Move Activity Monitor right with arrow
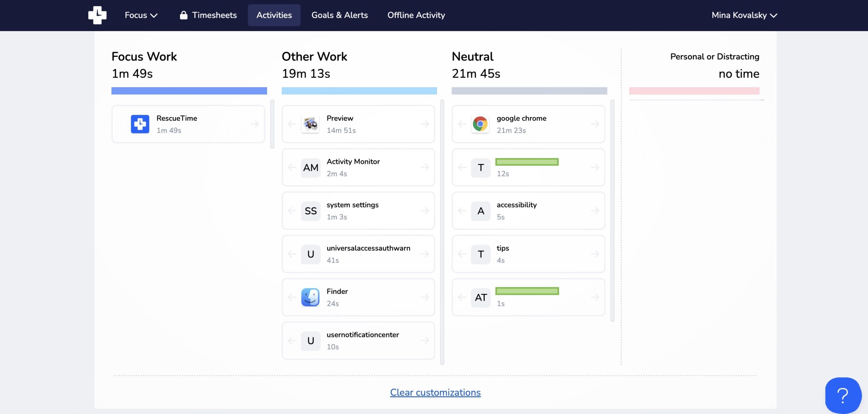868x414 pixels. point(425,167)
